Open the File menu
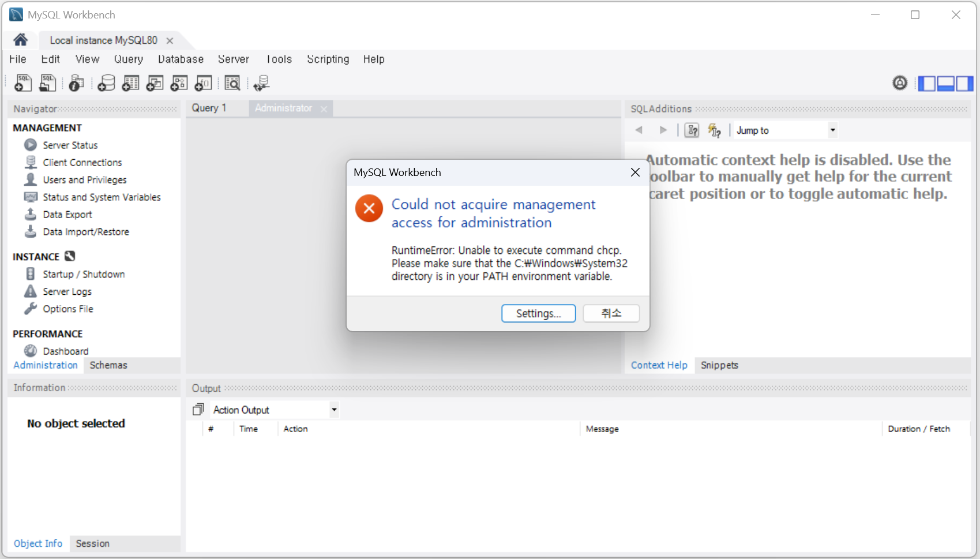Screen dimensions: 980x559 click(x=18, y=59)
